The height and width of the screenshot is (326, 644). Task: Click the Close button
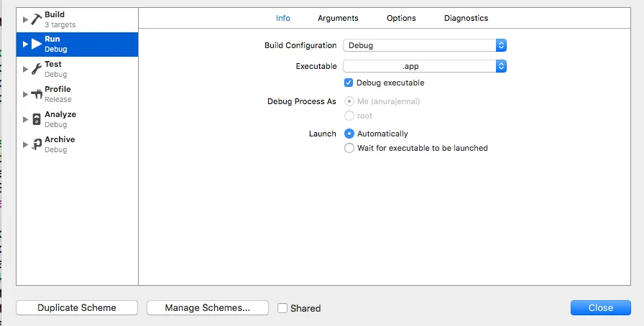click(600, 307)
